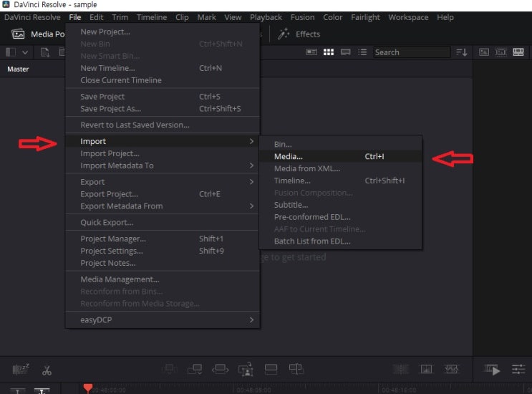Viewport: 532px width, 394px height.
Task: Select the third viewer mode icon
Action: coord(518,52)
